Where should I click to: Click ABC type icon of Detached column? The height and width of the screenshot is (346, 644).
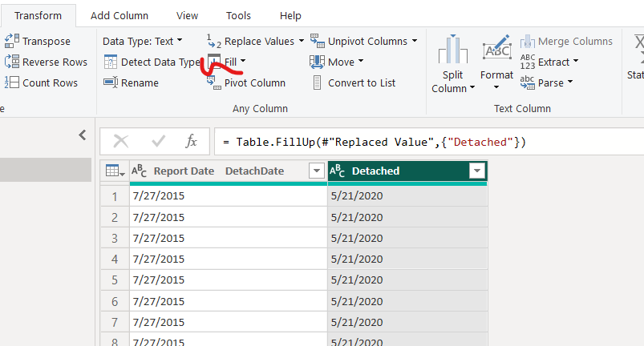(337, 171)
